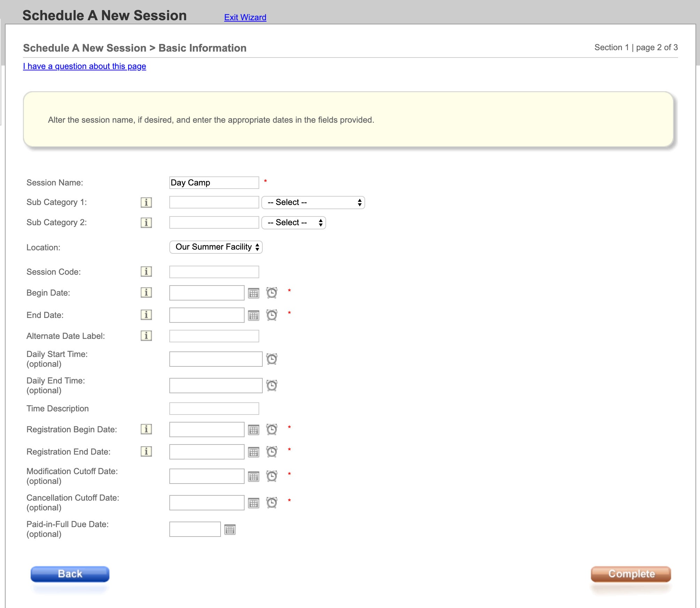This screenshot has height=608, width=700.
Task: Open the Begin Date calendar picker
Action: [x=253, y=293]
